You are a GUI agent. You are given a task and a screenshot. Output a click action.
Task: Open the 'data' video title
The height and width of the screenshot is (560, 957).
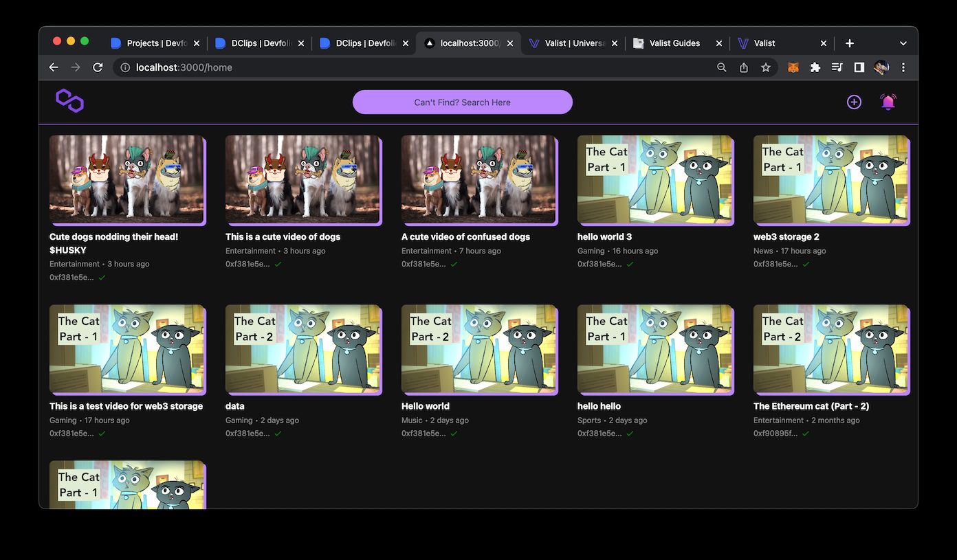point(235,406)
